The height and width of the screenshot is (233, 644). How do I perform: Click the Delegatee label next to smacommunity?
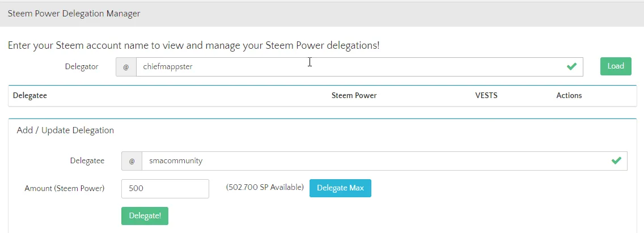[x=87, y=160]
